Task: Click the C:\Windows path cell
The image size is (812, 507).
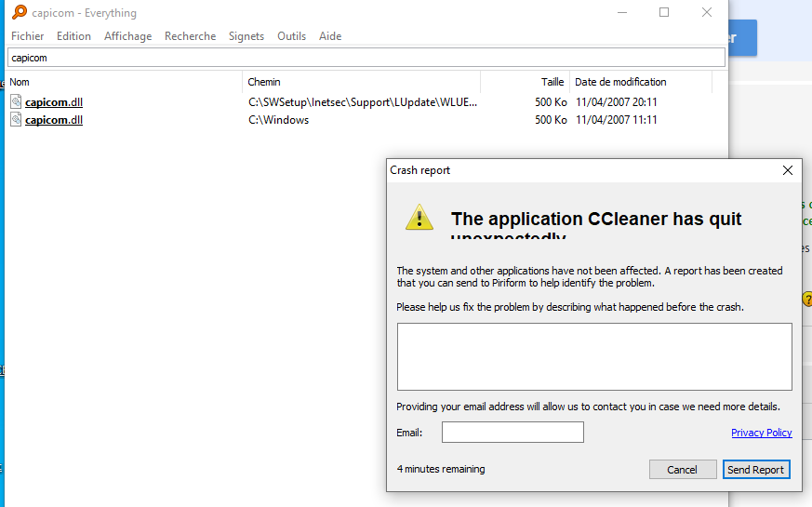Action: (x=278, y=120)
